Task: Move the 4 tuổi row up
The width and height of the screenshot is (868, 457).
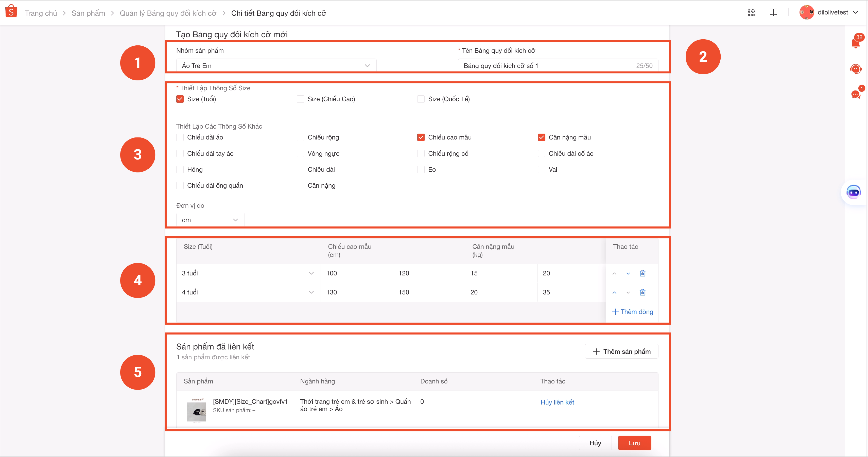Action: pos(614,293)
